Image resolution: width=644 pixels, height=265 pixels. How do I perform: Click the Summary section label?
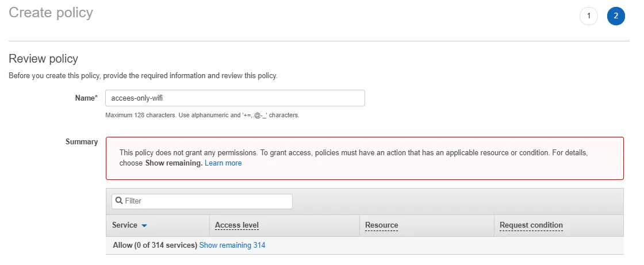(81, 142)
